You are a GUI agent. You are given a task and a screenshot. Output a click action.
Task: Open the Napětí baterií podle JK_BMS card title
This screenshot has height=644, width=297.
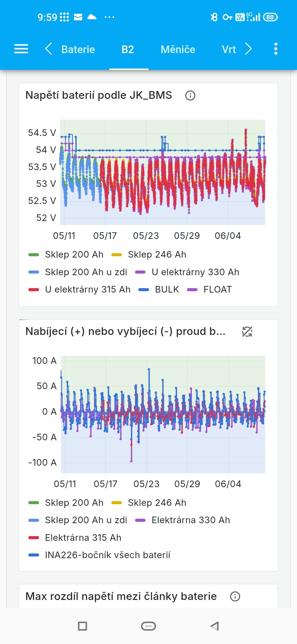coord(99,95)
